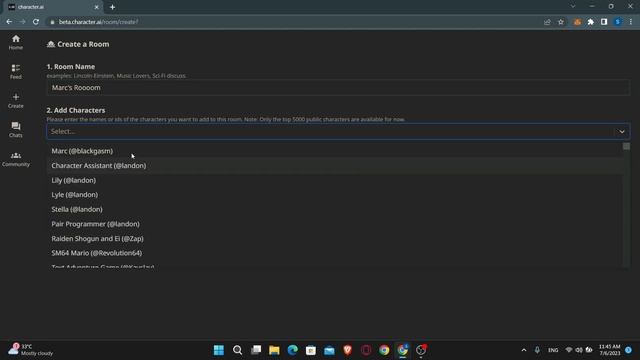Image resolution: width=640 pixels, height=360 pixels.
Task: Open the Mail app on the taskbar
Action: 329,350
